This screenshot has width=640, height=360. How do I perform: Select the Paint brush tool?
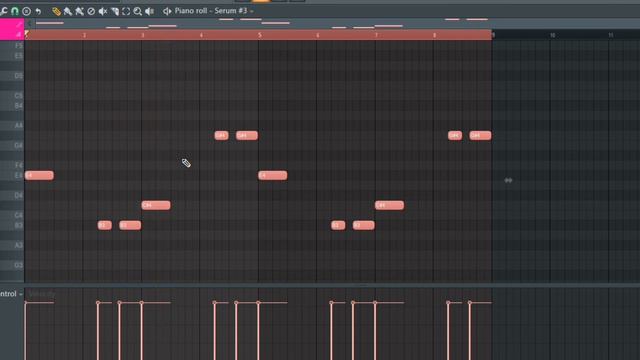pyautogui.click(x=68, y=11)
